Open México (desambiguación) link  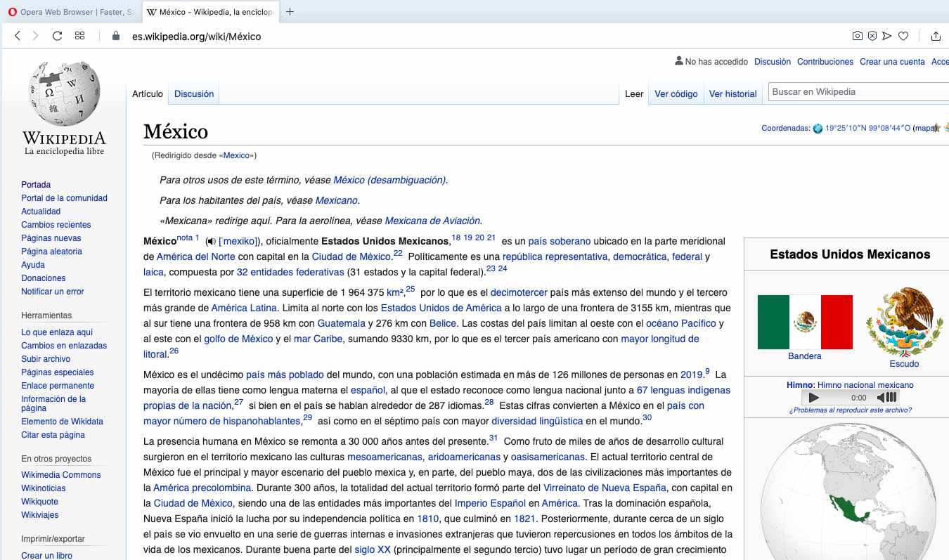click(389, 180)
